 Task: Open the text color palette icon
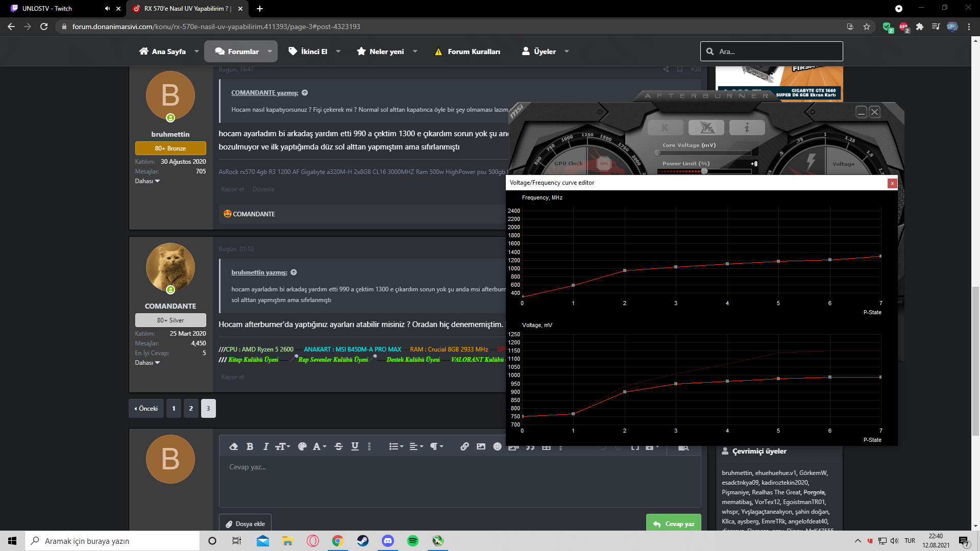[x=302, y=446]
